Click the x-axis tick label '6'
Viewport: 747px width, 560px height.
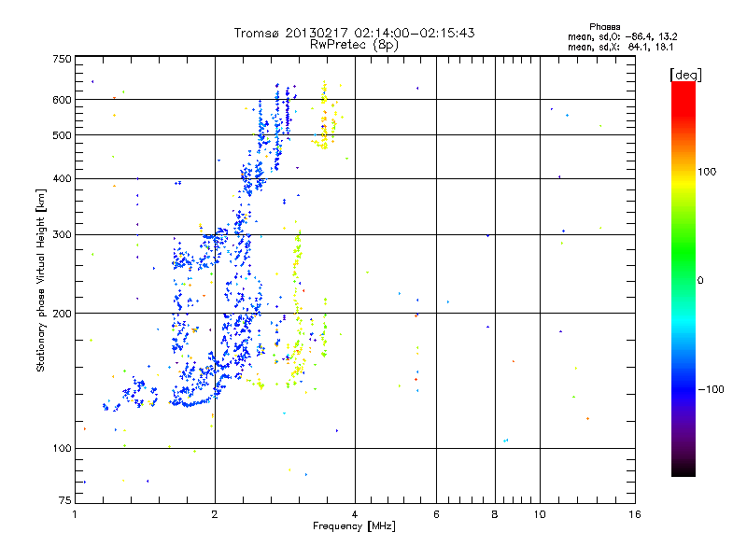click(x=436, y=514)
